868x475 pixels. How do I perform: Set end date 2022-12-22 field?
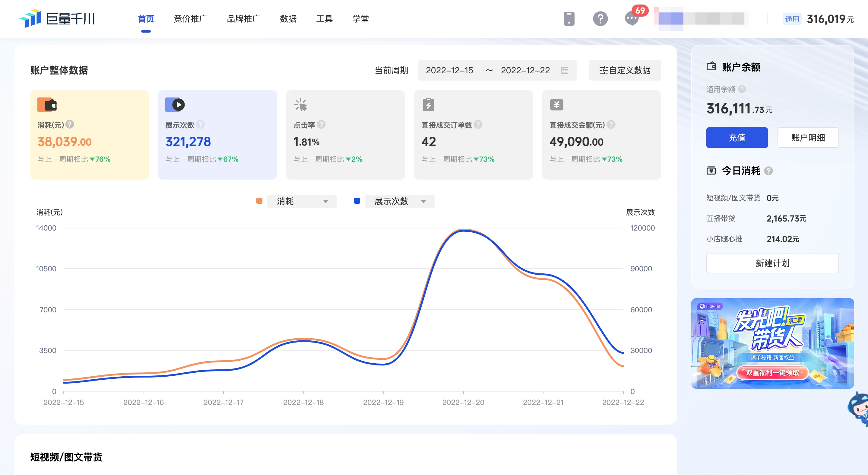coord(525,70)
